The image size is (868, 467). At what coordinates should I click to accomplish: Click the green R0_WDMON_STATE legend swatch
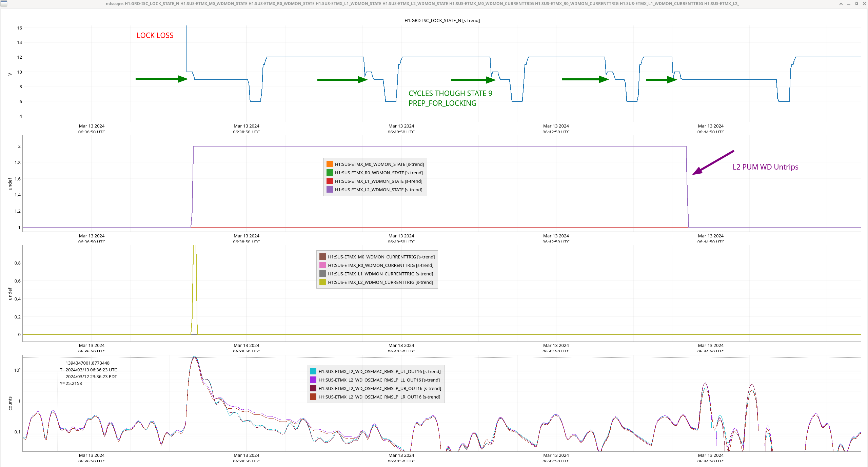coord(330,173)
